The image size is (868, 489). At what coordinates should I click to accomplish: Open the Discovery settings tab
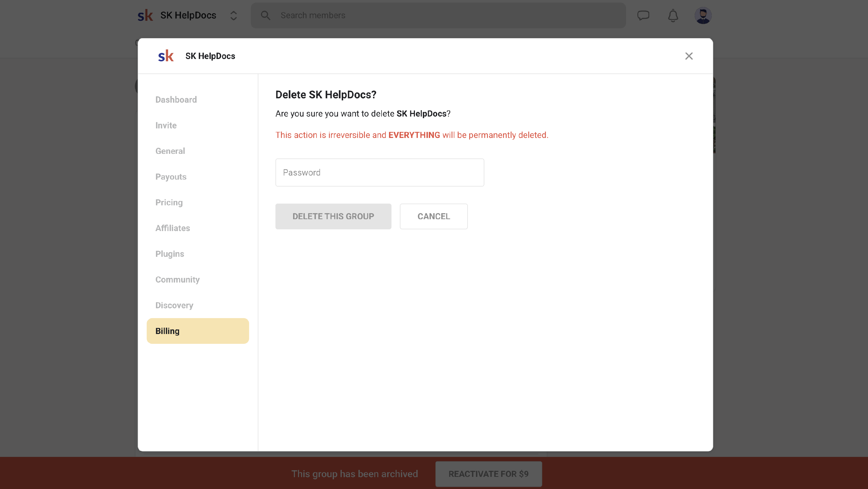pyautogui.click(x=174, y=305)
